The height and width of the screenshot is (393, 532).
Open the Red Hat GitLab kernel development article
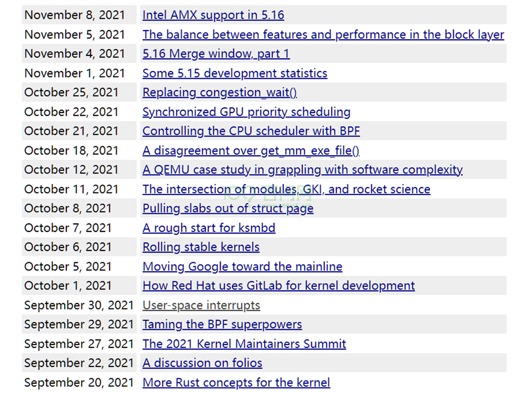tap(278, 285)
